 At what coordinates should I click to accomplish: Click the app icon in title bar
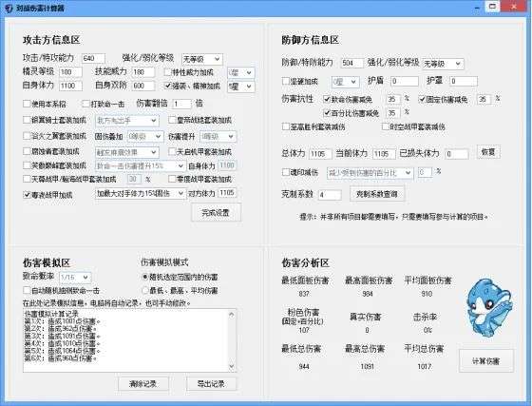click(9, 9)
